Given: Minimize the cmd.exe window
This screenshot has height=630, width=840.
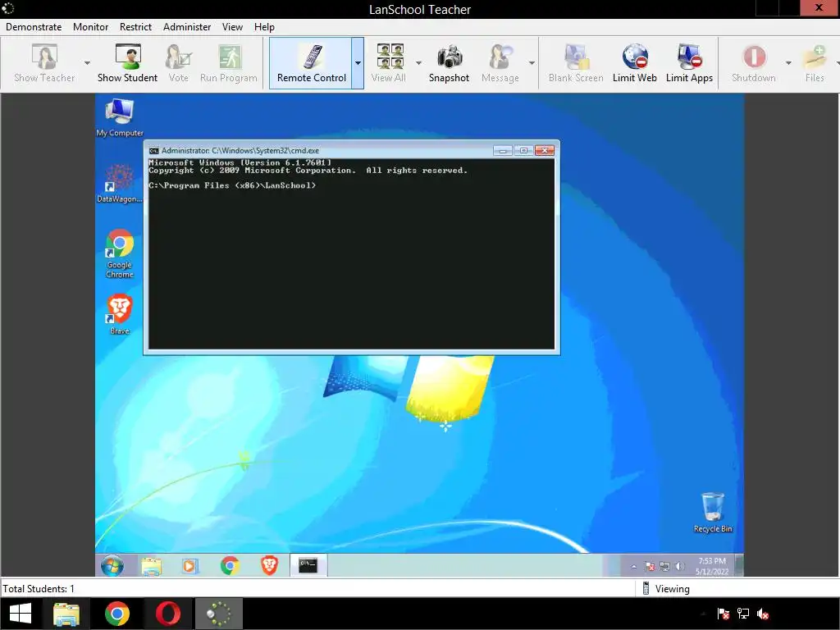Looking at the screenshot, I should 503,151.
